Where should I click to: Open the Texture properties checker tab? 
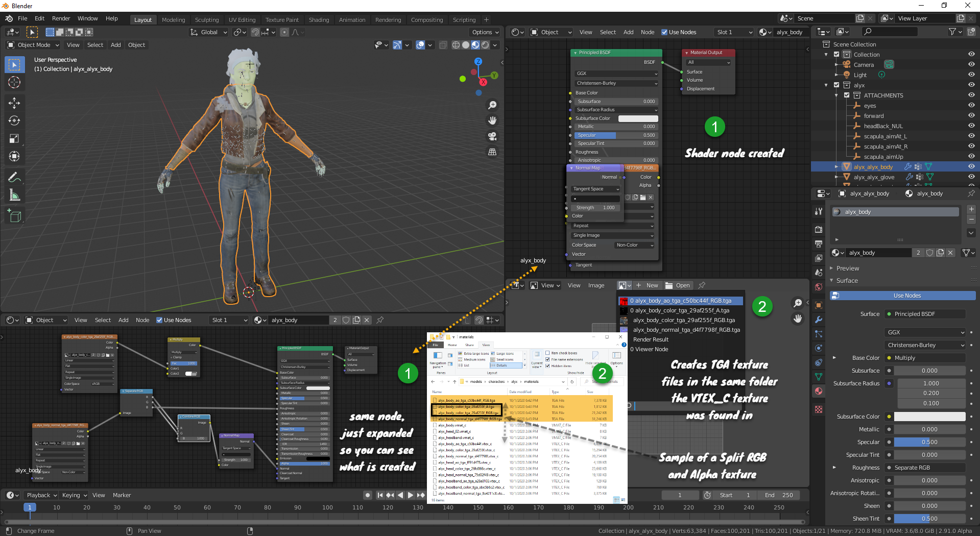click(x=819, y=409)
